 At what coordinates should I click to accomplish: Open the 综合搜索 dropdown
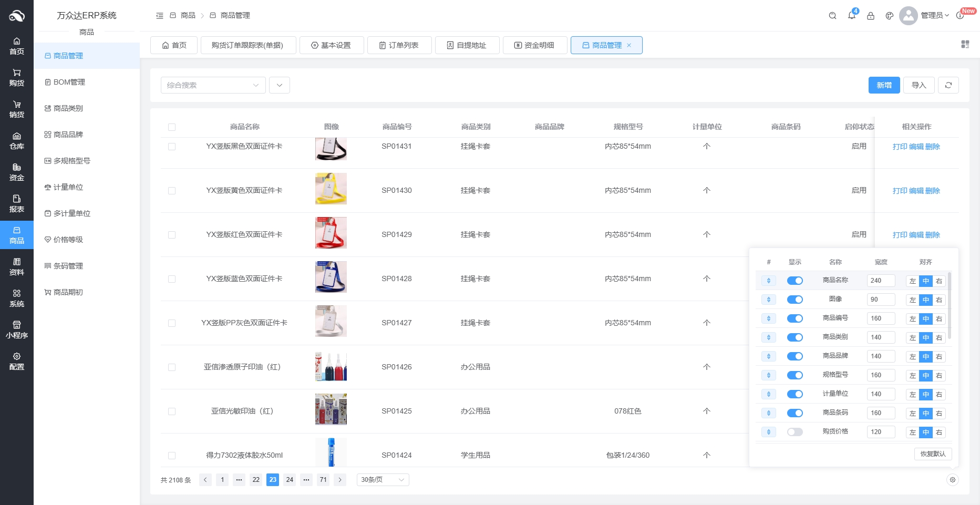[x=213, y=85]
